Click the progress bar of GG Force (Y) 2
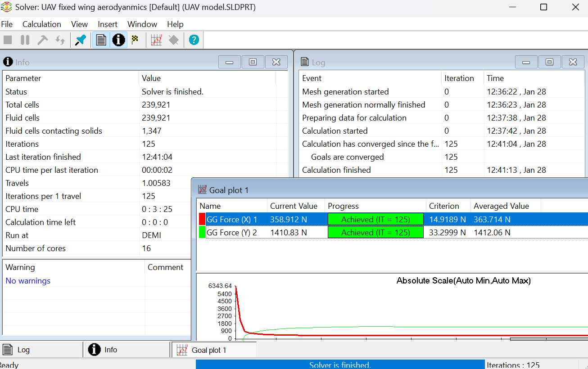The height and width of the screenshot is (369, 588). 375,232
